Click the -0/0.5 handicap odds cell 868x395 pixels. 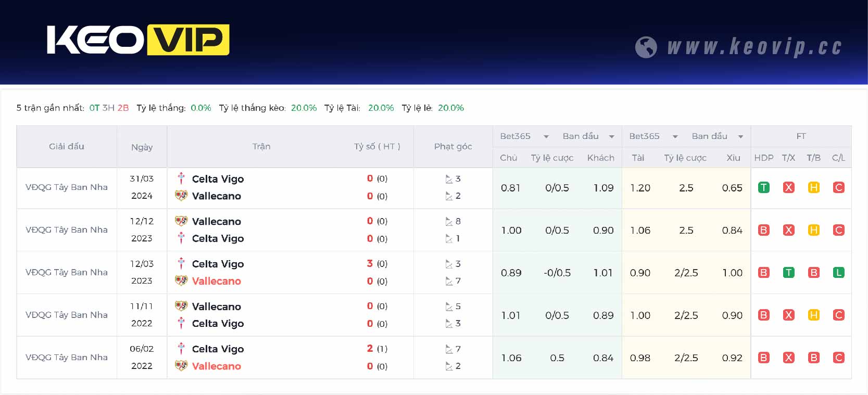(557, 273)
